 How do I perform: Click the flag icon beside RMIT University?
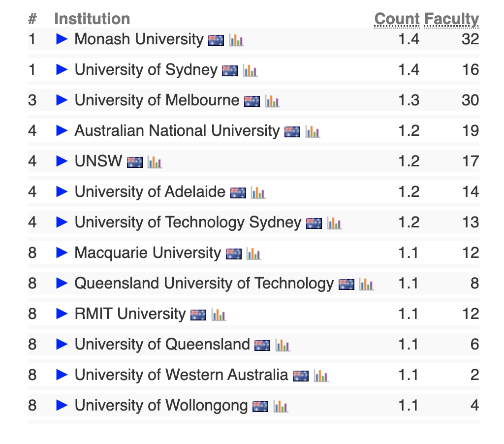(198, 315)
